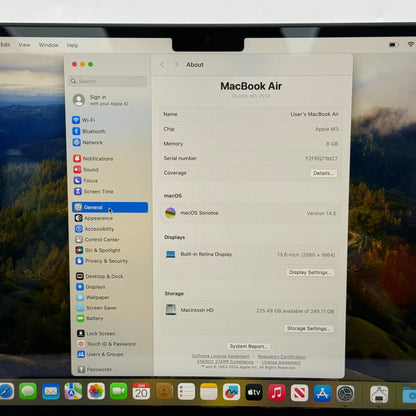416x416 pixels.
Task: Open Freeform from the Dock
Action: (232, 392)
